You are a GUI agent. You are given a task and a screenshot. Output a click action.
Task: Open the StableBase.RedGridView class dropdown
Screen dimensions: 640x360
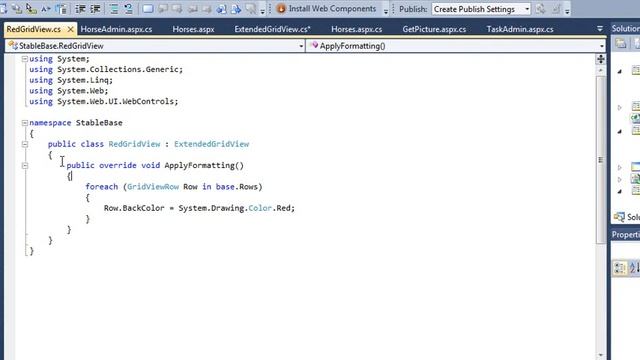click(301, 46)
